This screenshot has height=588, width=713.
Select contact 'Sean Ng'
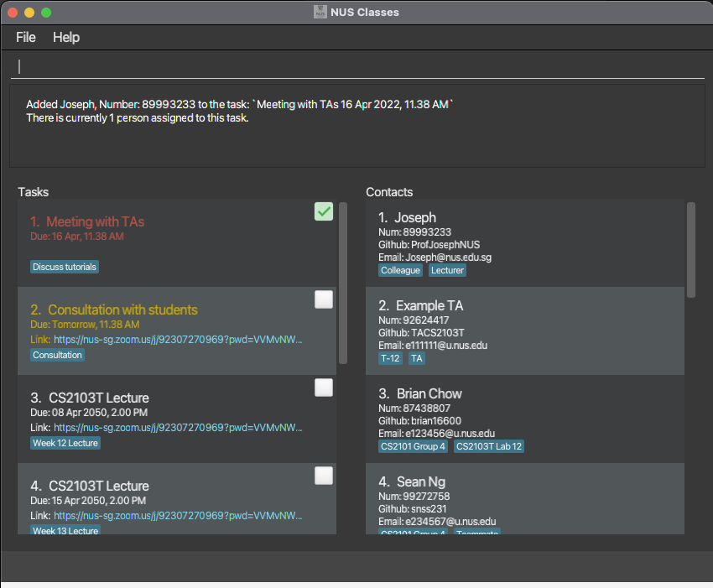pyautogui.click(x=525, y=499)
